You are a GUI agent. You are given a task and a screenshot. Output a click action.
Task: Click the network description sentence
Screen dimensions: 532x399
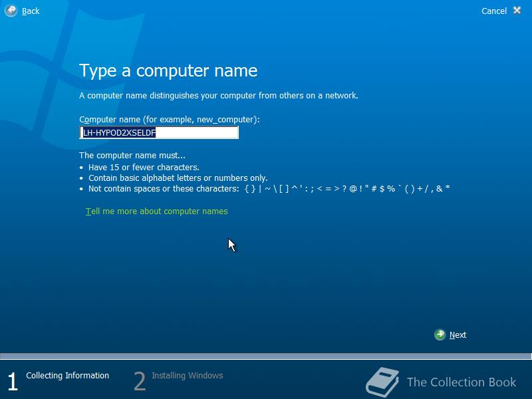point(219,96)
